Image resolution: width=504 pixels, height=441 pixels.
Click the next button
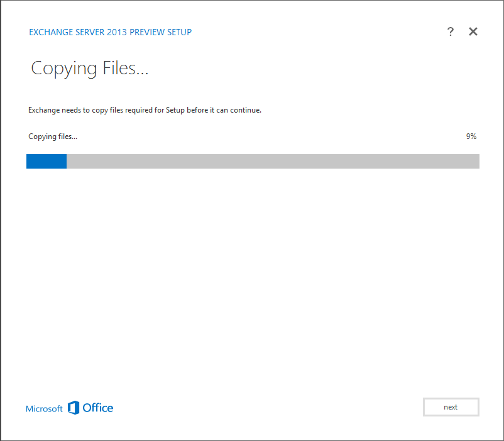(451, 407)
